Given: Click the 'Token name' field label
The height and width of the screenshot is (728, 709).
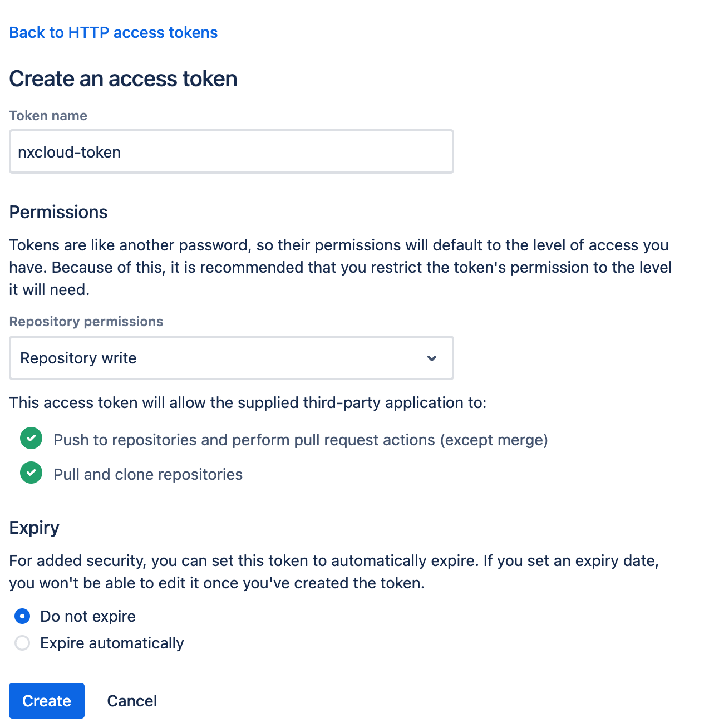Looking at the screenshot, I should (x=48, y=115).
